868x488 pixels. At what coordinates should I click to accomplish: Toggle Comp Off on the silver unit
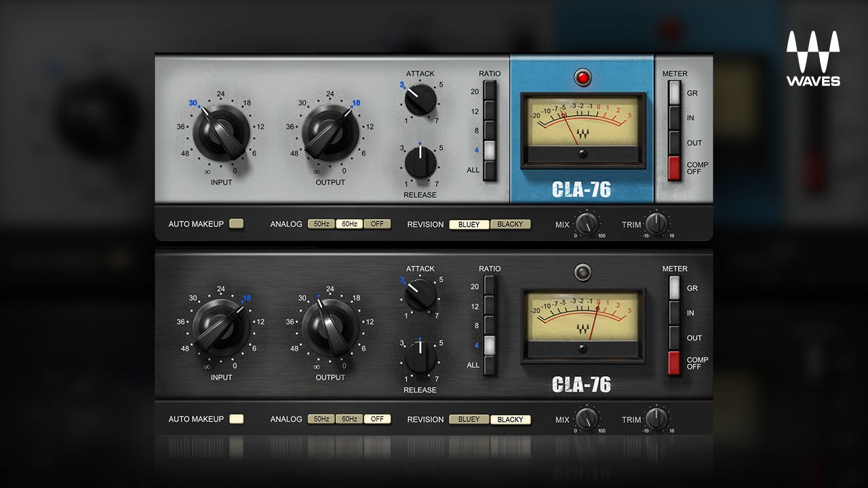[x=674, y=168]
